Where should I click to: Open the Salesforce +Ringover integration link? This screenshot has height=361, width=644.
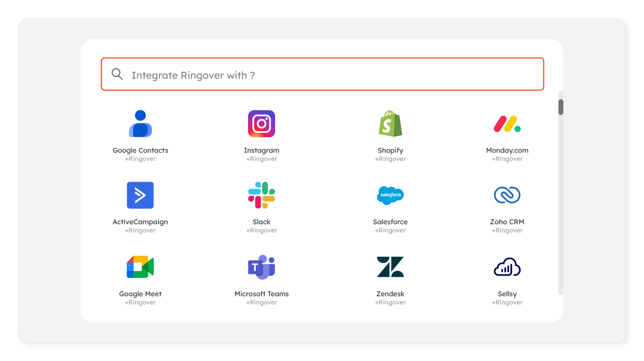(390, 230)
